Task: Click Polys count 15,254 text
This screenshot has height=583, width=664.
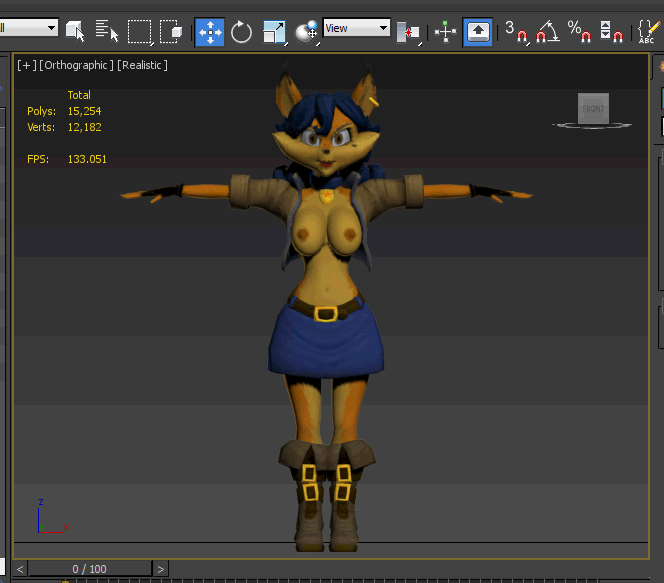Action: click(x=85, y=111)
